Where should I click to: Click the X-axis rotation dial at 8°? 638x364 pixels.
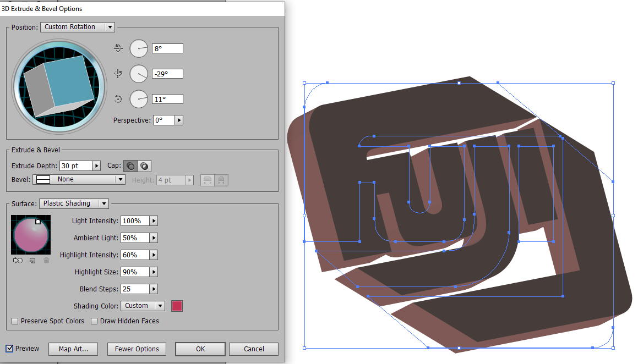pos(139,48)
